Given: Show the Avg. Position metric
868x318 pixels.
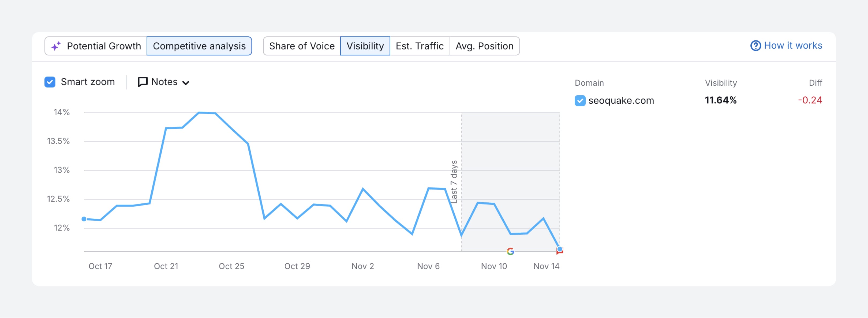Looking at the screenshot, I should coord(484,46).
